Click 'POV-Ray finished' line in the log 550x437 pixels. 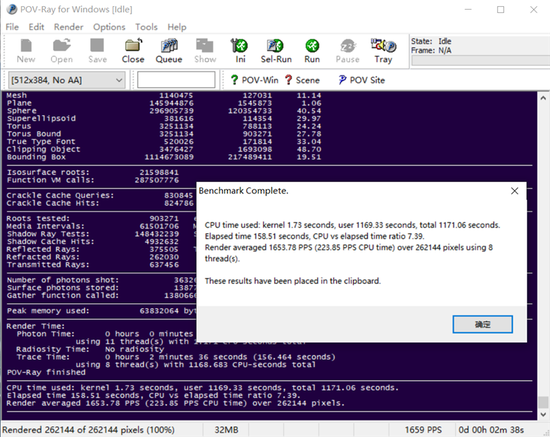tap(46, 372)
